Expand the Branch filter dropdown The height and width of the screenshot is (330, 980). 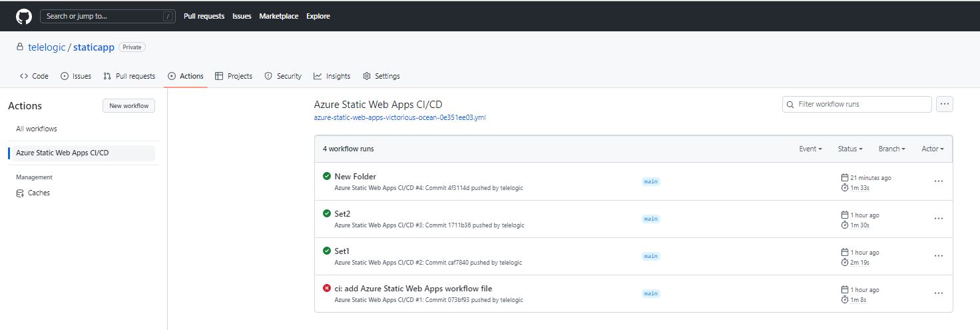[891, 149]
